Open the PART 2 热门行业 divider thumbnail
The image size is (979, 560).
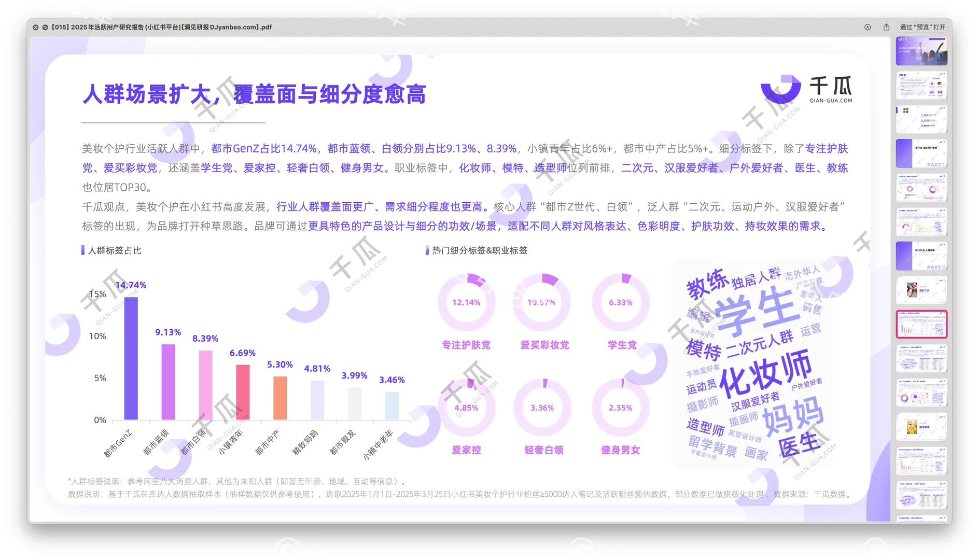[921, 256]
